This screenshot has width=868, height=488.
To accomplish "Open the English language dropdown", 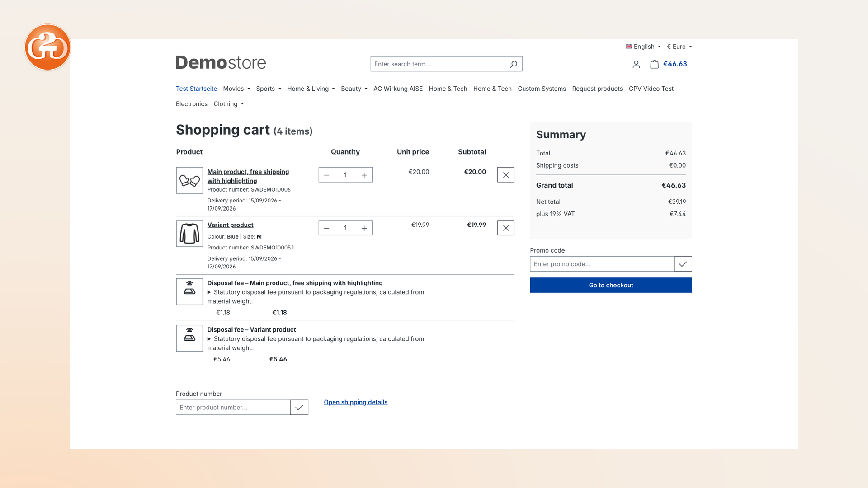I will pos(643,47).
